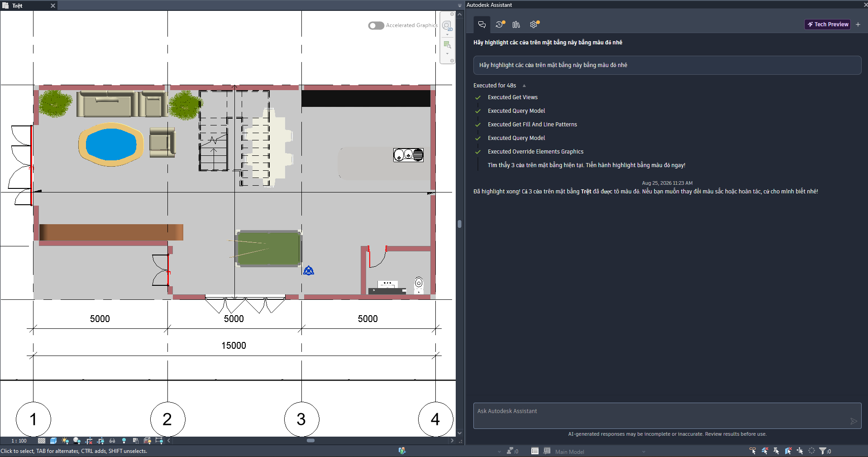The image size is (868, 457).
Task: Expand the zoom options dropdown arrow
Action: click(x=447, y=53)
